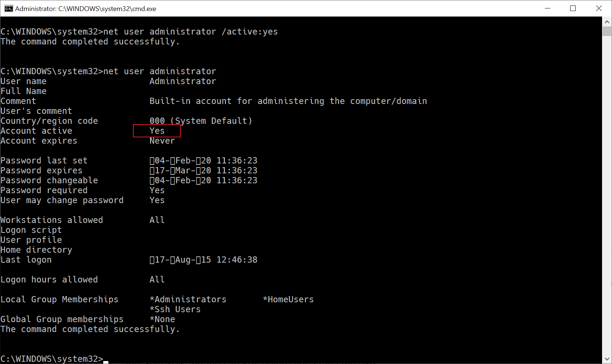Click the 'Password changeable' label
The image size is (612, 364).
coord(49,180)
